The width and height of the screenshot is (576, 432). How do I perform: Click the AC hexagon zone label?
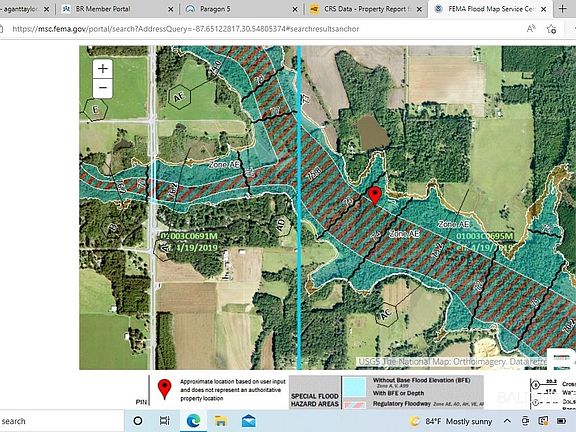click(x=386, y=314)
